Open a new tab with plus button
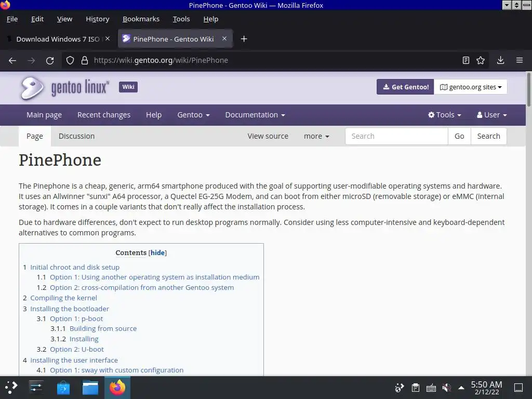Viewport: 532px width, 399px height. click(244, 39)
